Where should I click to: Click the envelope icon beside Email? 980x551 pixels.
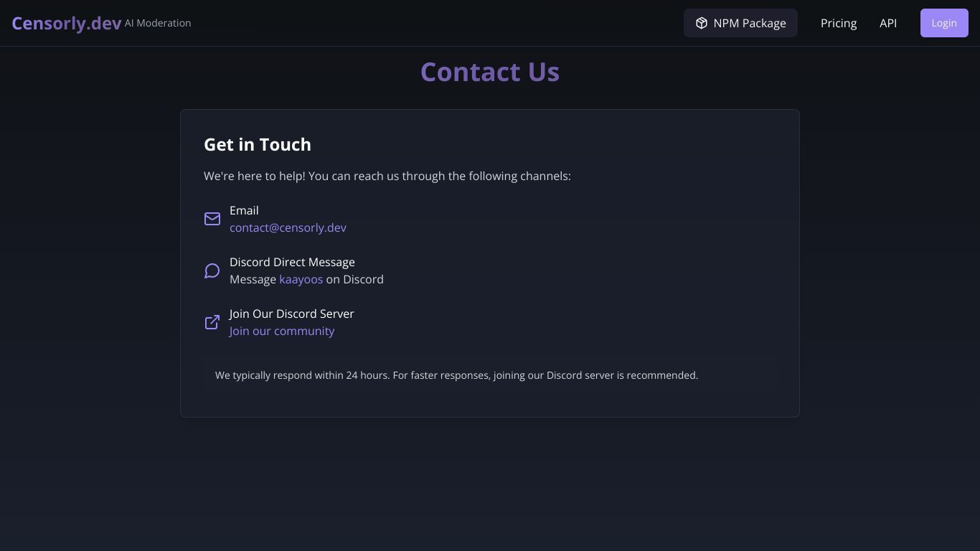point(212,219)
